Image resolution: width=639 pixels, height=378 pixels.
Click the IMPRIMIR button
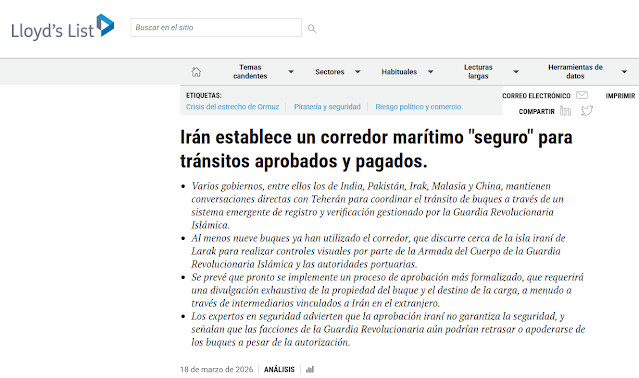pos(620,96)
